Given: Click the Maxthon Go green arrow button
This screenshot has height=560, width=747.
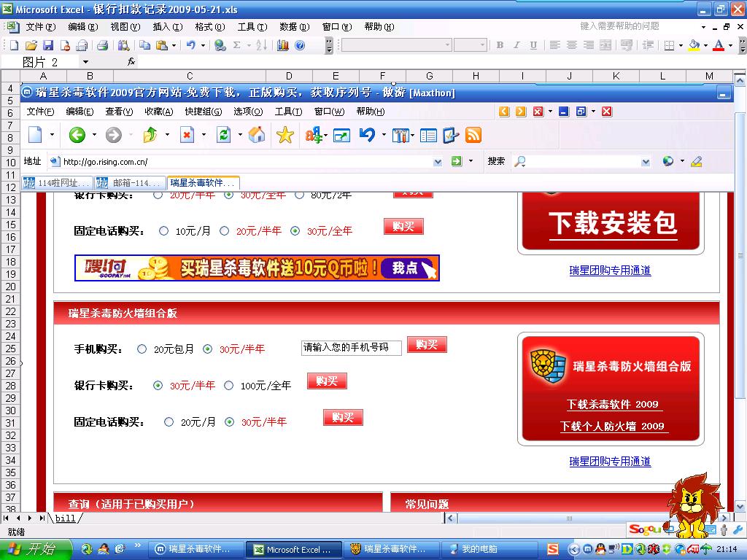Looking at the screenshot, I should pyautogui.click(x=457, y=161).
